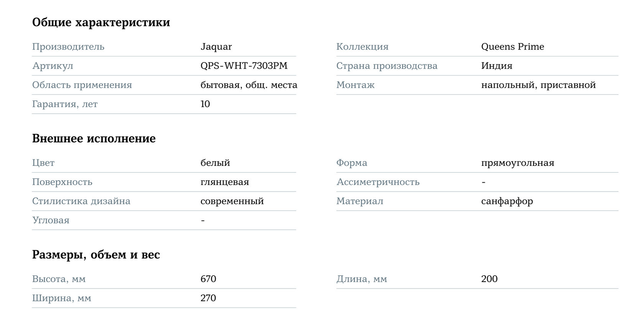The image size is (644, 327).
Task: Click the "Угловая" label
Action: 51,221
